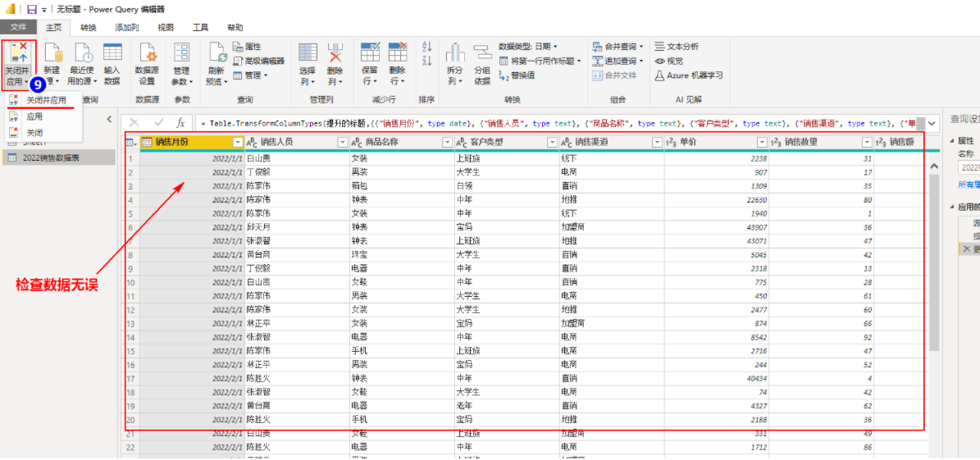Image resolution: width=980 pixels, height=460 pixels.
Task: Click the date type icon of 销售月份
Action: coord(148,143)
